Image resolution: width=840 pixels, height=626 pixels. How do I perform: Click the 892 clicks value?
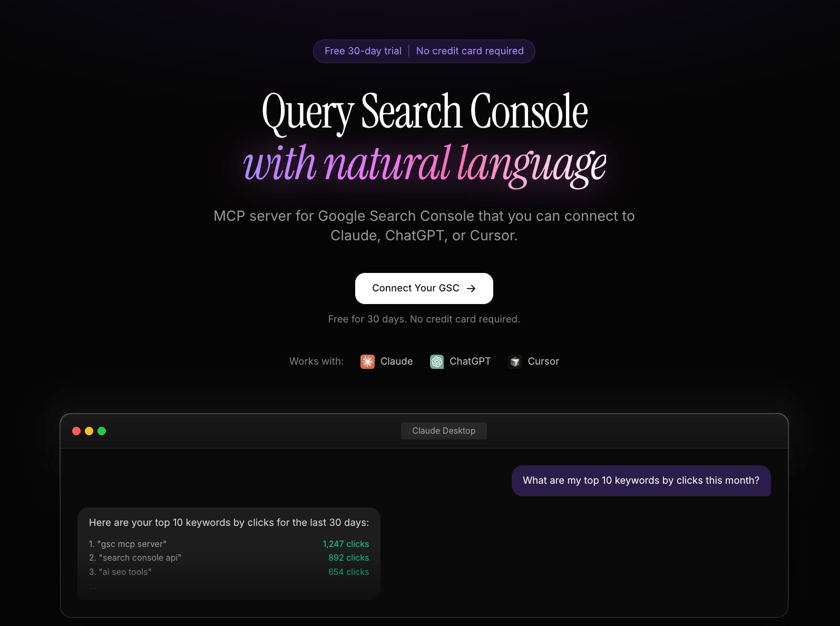(x=348, y=557)
